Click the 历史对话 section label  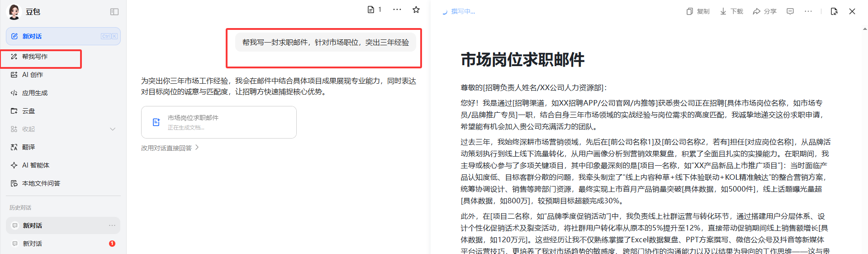(x=20, y=208)
